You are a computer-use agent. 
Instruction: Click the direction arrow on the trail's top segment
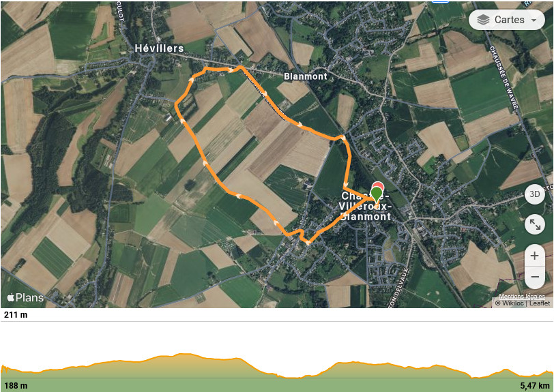pos(230,70)
